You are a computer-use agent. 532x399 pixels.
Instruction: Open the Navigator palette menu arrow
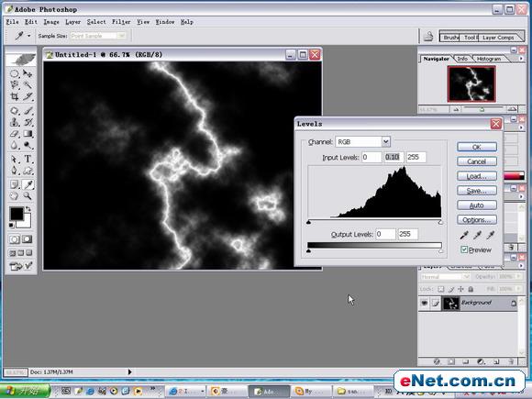coord(522,59)
